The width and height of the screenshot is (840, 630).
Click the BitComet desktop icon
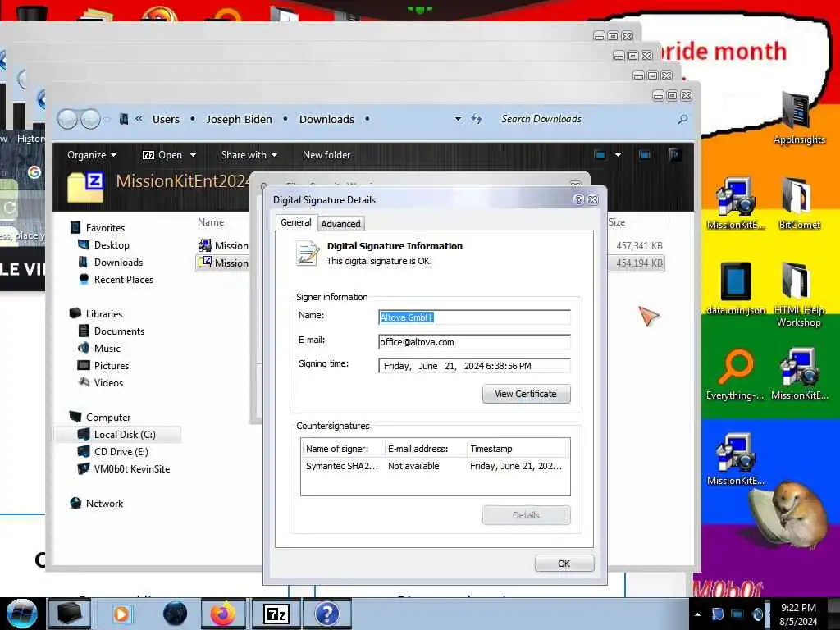799,203
